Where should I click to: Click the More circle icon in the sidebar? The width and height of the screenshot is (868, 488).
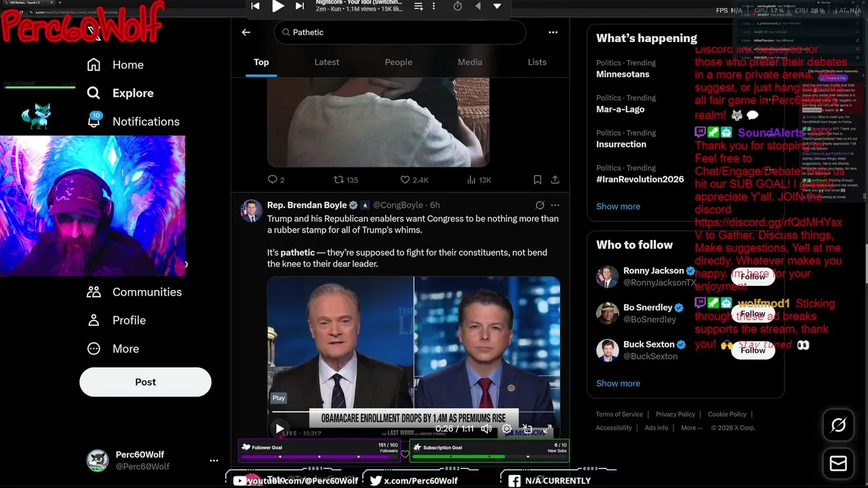click(x=94, y=348)
